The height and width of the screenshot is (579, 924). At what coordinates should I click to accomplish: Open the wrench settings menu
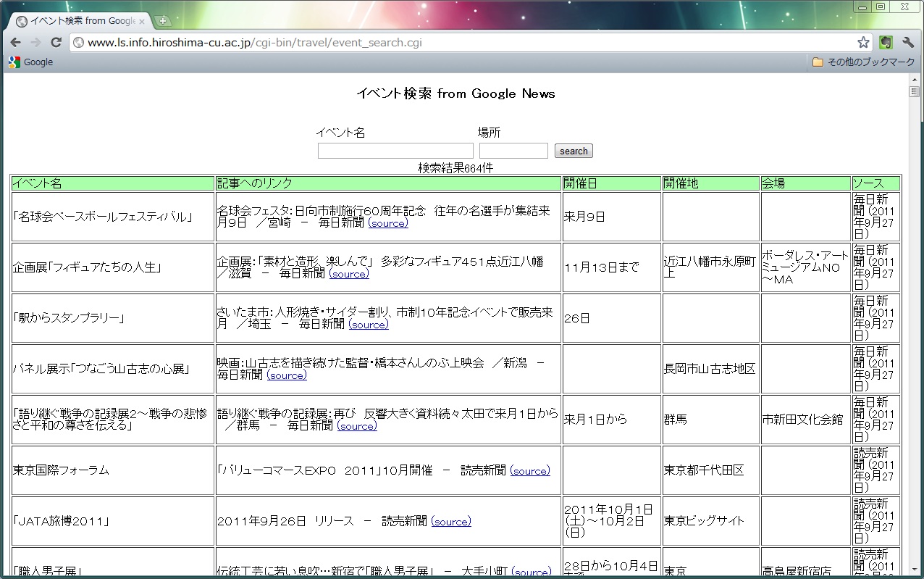(x=908, y=42)
